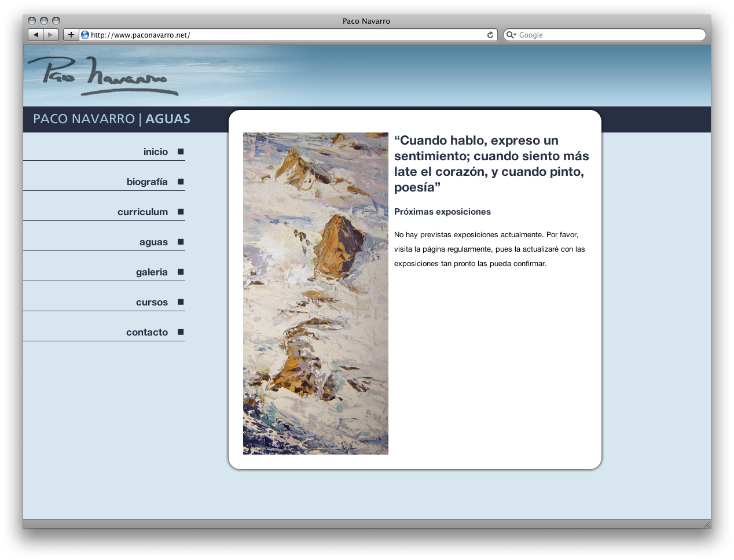Open the contacto page
Image resolution: width=734 pixels, height=560 pixels.
pyautogui.click(x=147, y=332)
